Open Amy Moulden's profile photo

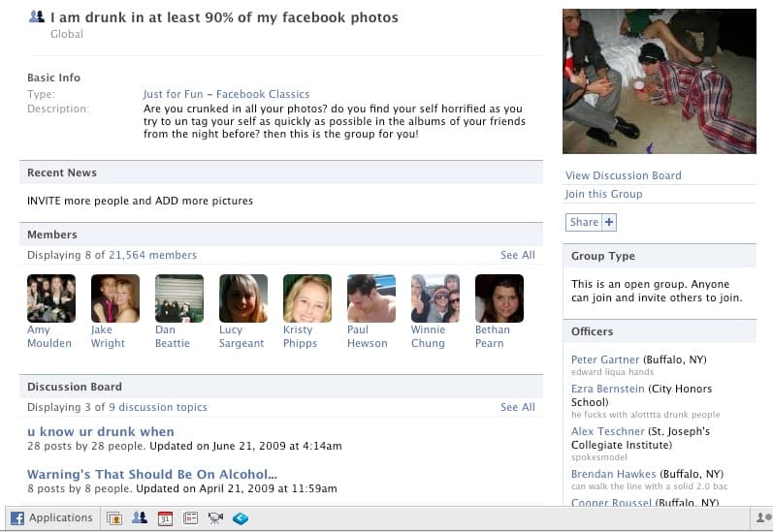tap(51, 298)
